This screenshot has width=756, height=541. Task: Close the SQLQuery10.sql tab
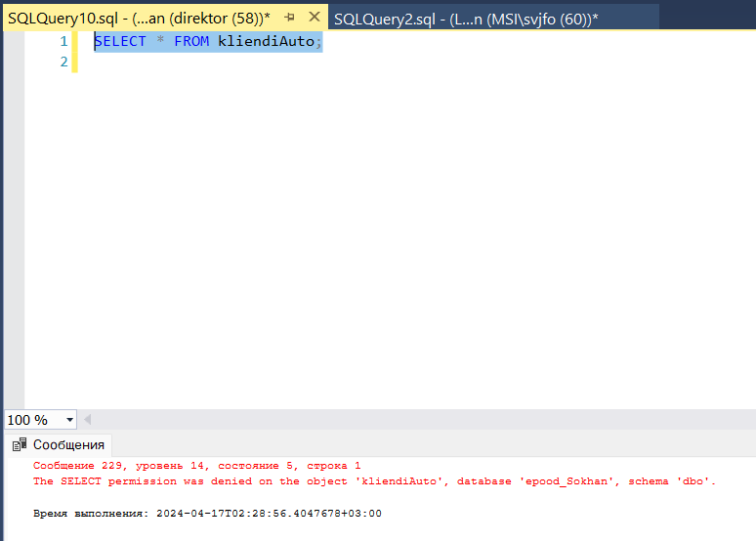point(315,17)
